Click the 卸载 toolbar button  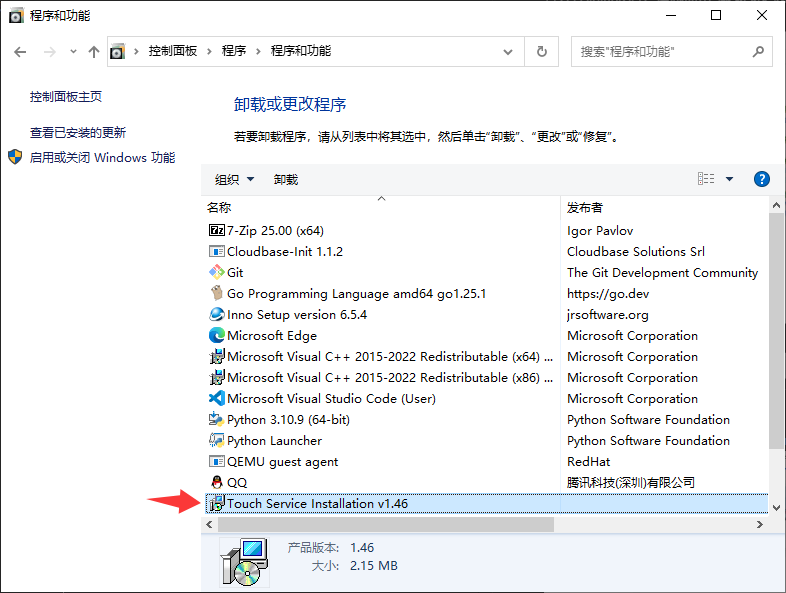click(286, 180)
